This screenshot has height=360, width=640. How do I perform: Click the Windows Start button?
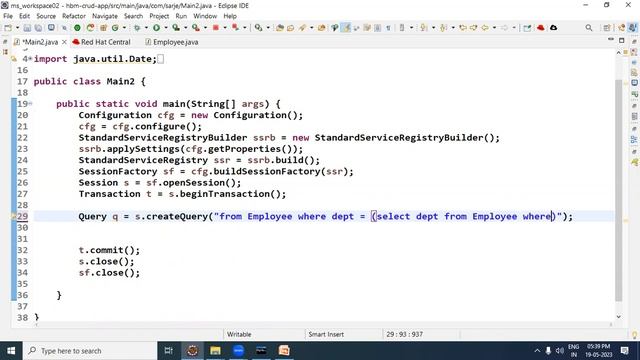[11, 351]
